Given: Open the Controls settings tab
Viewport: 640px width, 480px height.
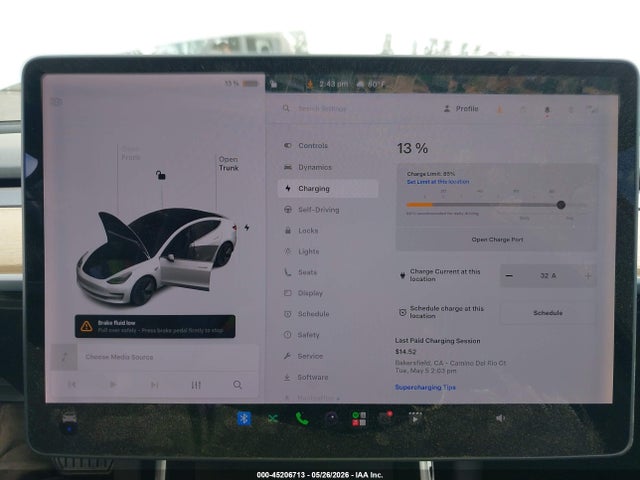Looking at the screenshot, I should point(305,146).
